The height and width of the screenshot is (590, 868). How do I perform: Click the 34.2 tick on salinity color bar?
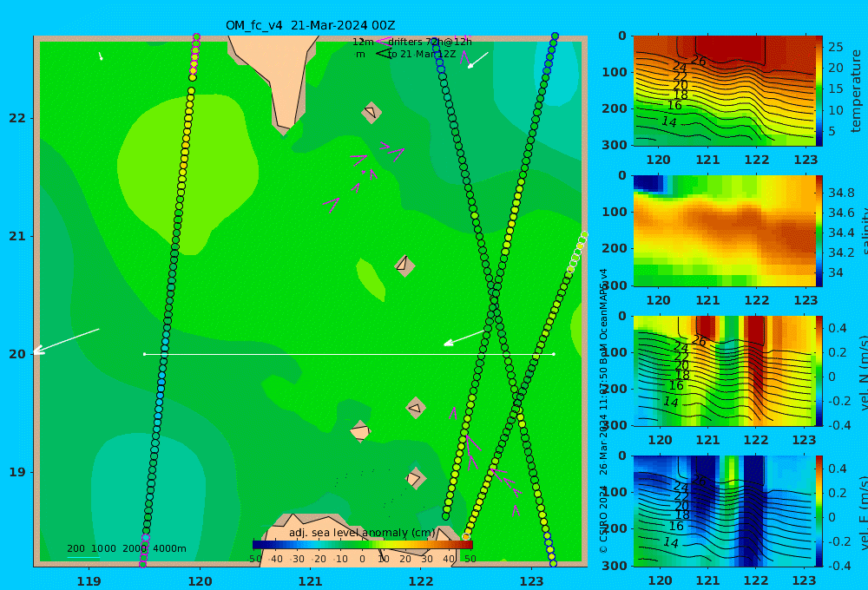[x=841, y=252]
